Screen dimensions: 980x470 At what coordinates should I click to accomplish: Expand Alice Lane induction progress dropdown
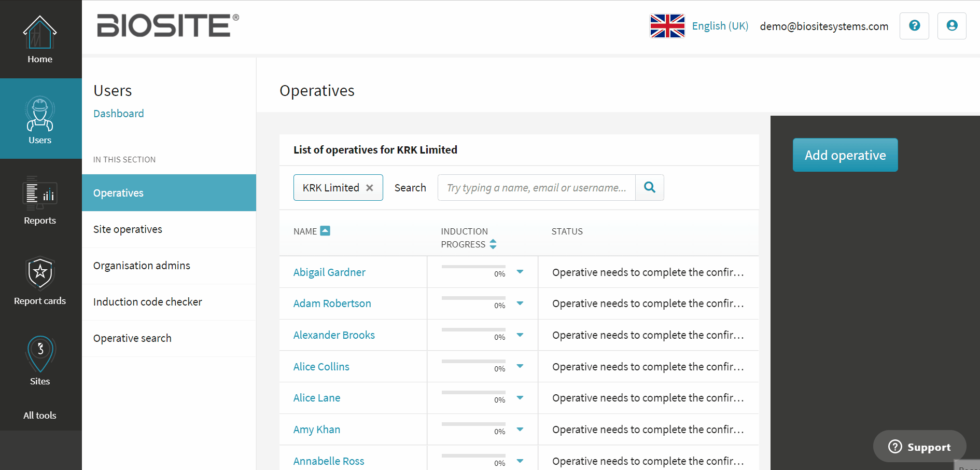pos(520,398)
